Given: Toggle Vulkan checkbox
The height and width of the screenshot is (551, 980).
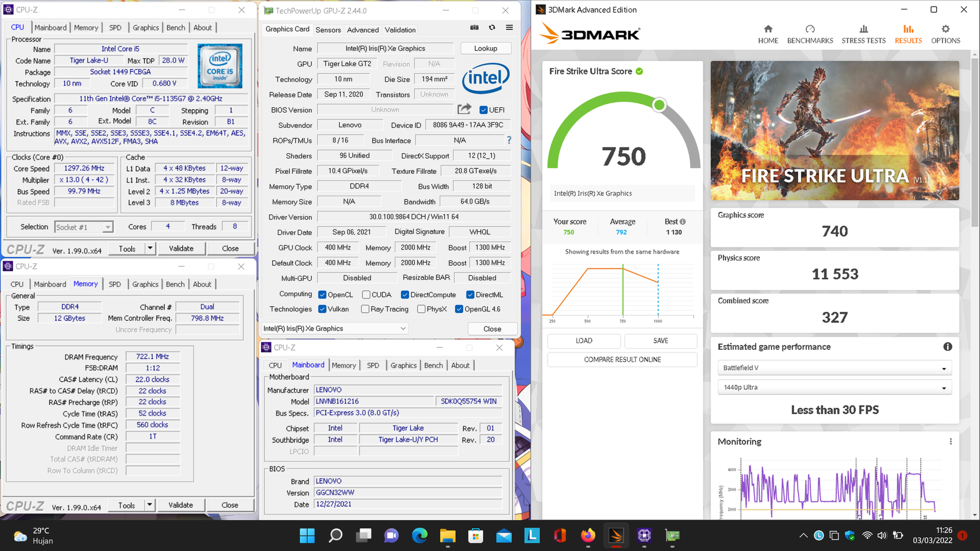Looking at the screenshot, I should [x=322, y=309].
